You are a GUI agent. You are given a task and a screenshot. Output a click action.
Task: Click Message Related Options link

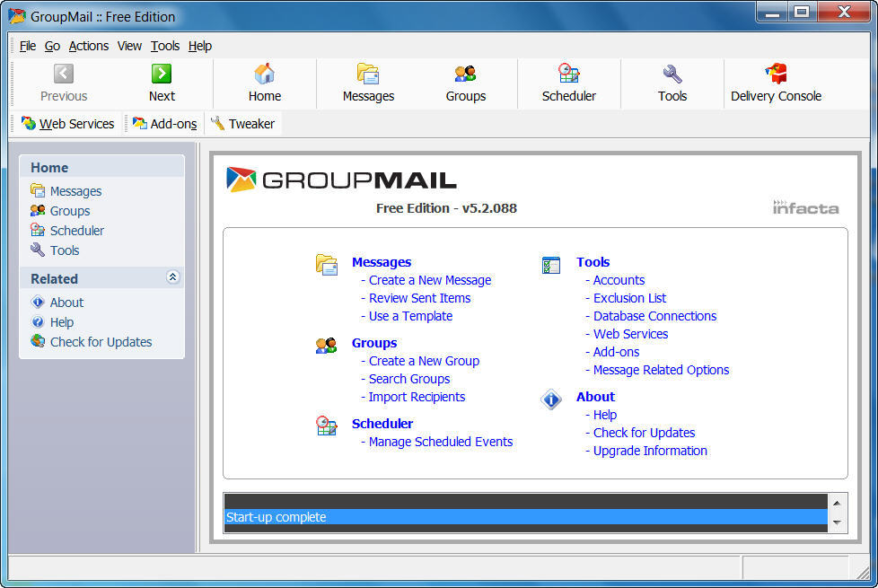(x=661, y=370)
